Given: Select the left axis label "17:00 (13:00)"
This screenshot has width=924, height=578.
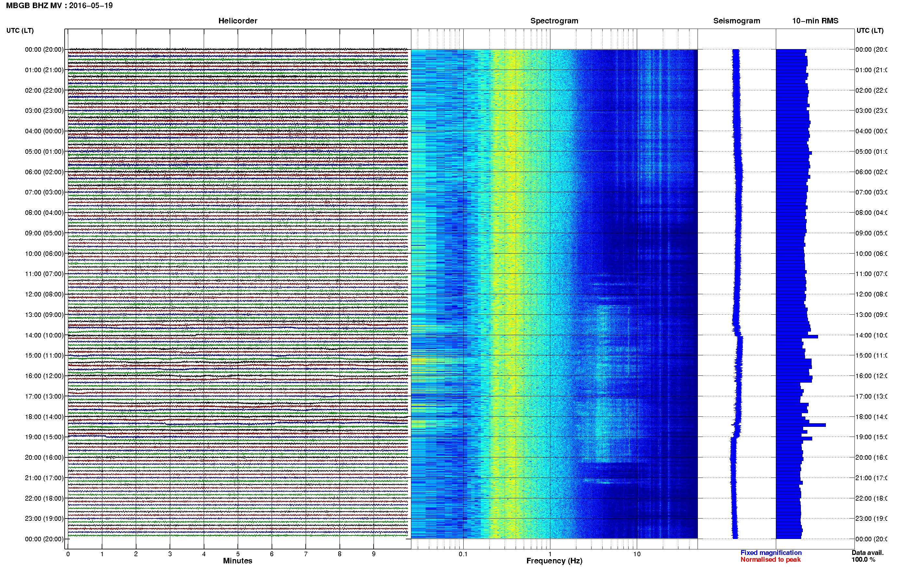Looking at the screenshot, I should pos(44,396).
